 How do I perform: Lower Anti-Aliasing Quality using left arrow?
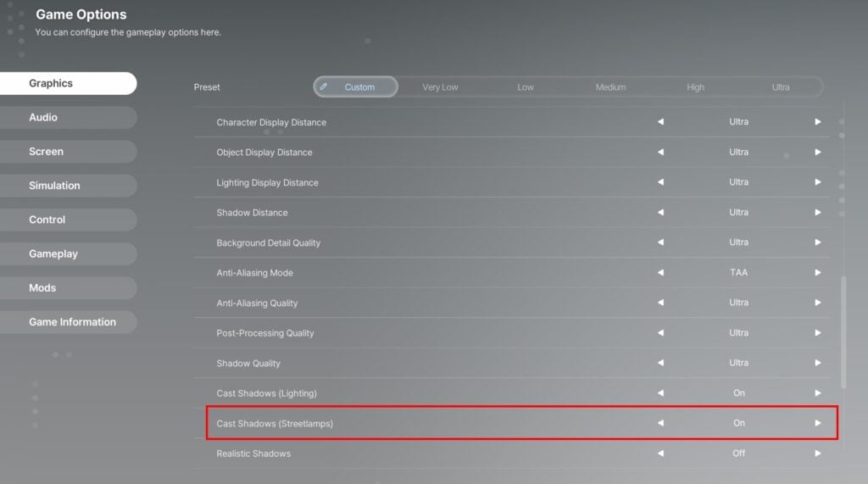(x=660, y=303)
